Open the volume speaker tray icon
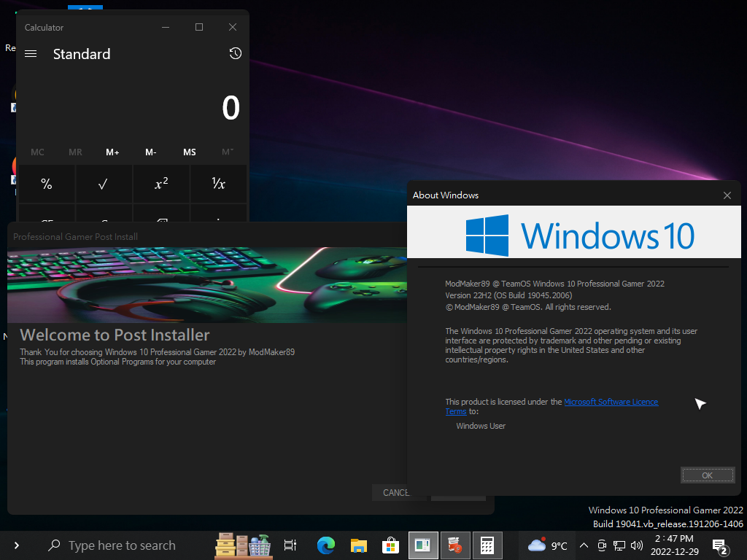Screen dimensions: 747x560 tap(636, 545)
